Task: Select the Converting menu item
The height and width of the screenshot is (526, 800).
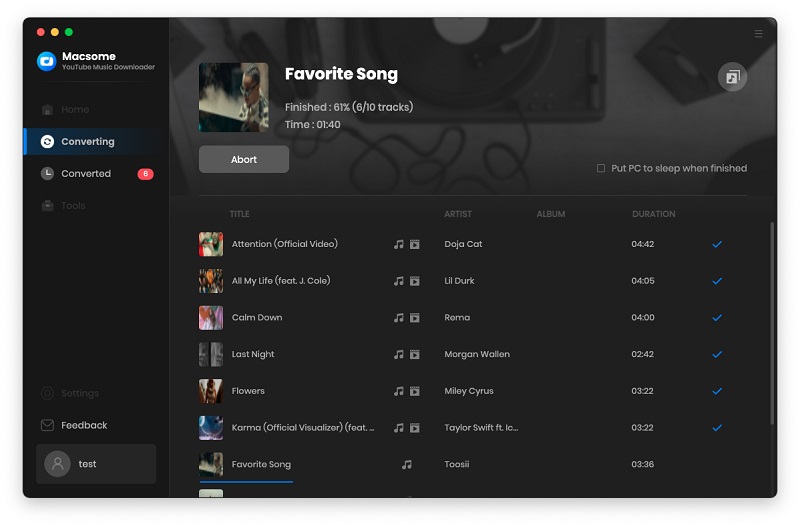Action: tap(95, 142)
